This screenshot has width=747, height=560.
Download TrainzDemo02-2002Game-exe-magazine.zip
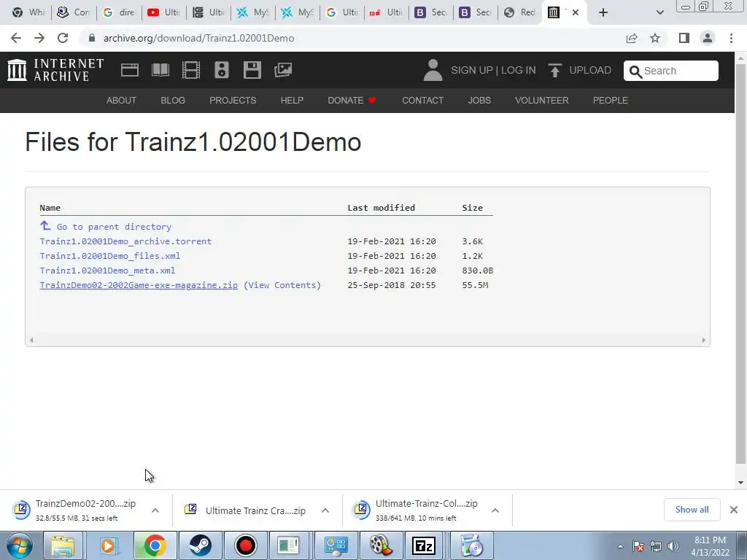139,285
